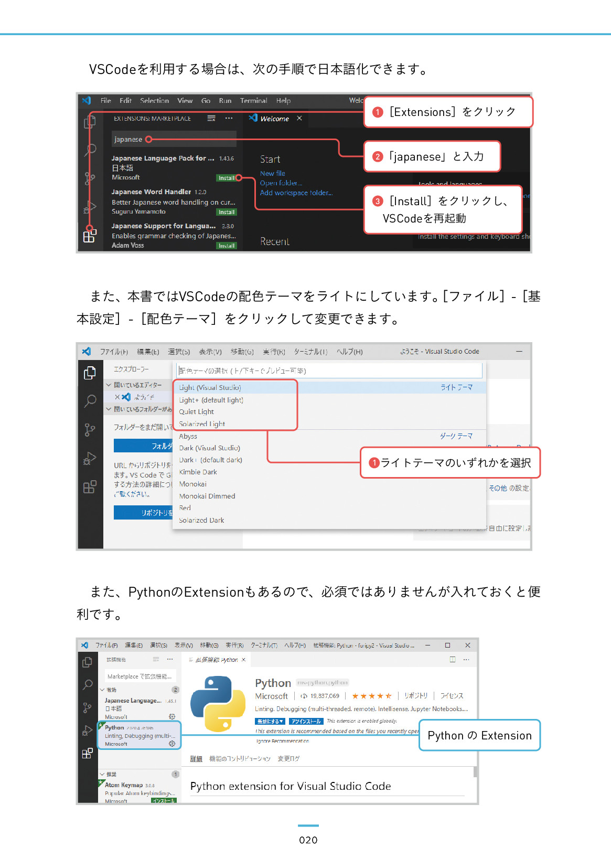Collapse 開いているフォルダー section in Explorer

click(109, 409)
